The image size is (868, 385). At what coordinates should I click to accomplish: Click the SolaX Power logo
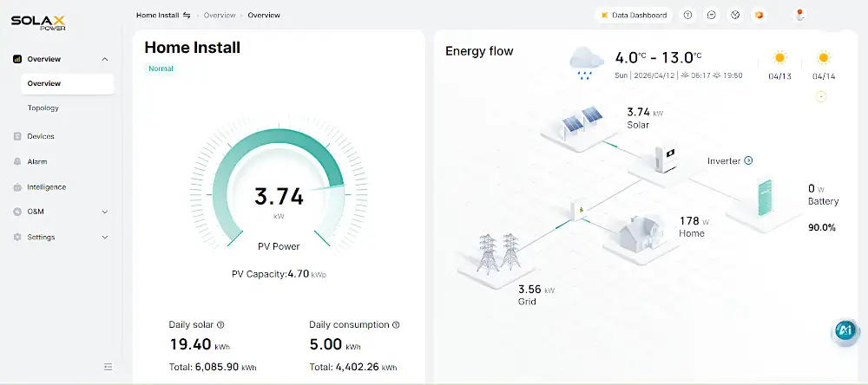[x=38, y=23]
